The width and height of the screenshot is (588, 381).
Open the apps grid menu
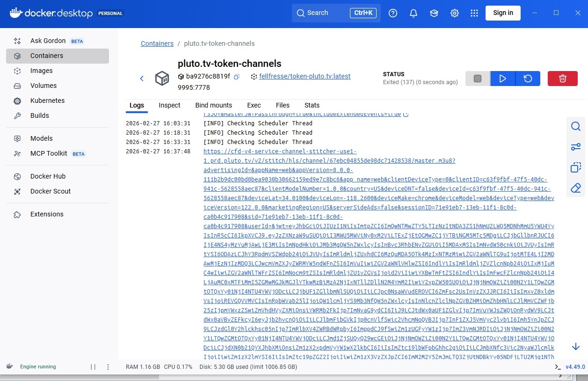474,13
